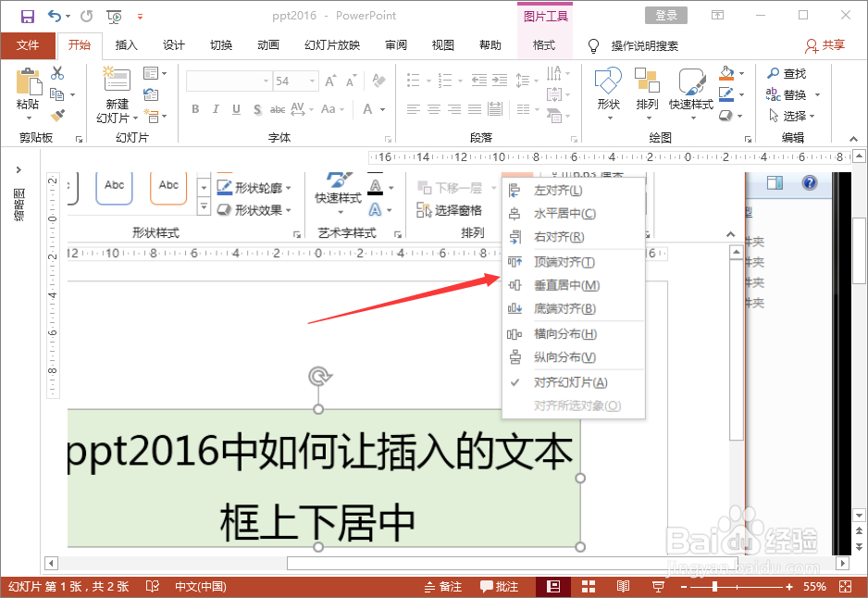The height and width of the screenshot is (598, 868).
Task: Switch to Reading view icon
Action: (x=623, y=586)
